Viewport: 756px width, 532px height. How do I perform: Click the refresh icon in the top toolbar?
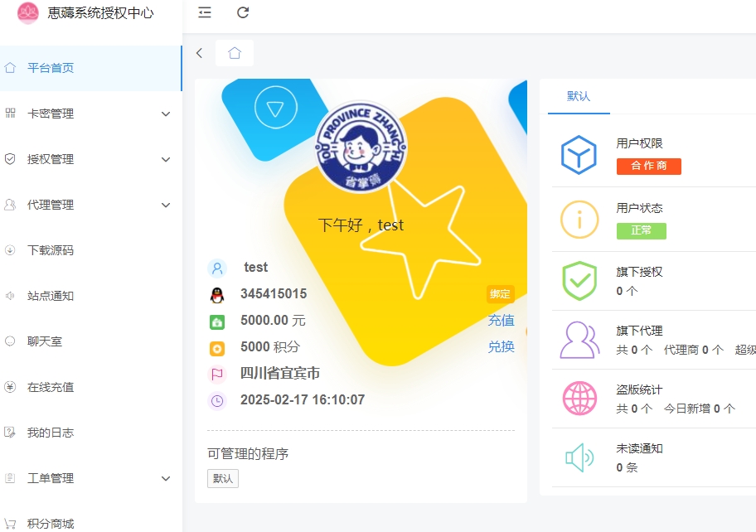[241, 12]
